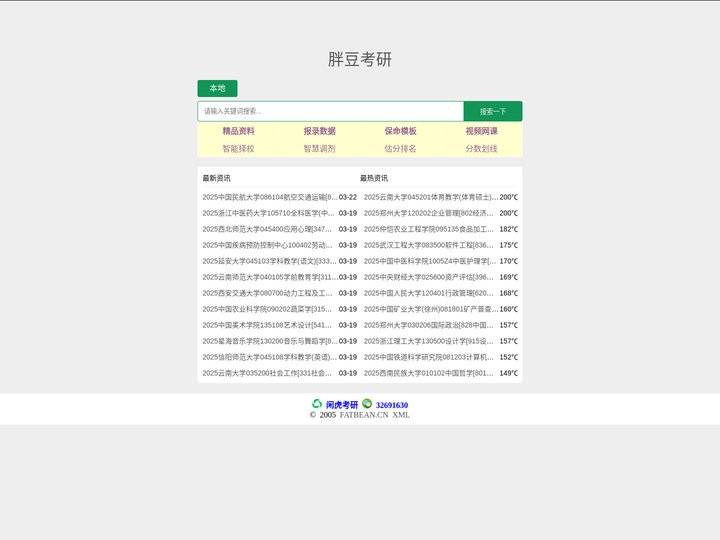Open 2025中国美术学院135108艺术设计 article
Image resolution: width=720 pixels, height=540 pixels.
tap(267, 325)
